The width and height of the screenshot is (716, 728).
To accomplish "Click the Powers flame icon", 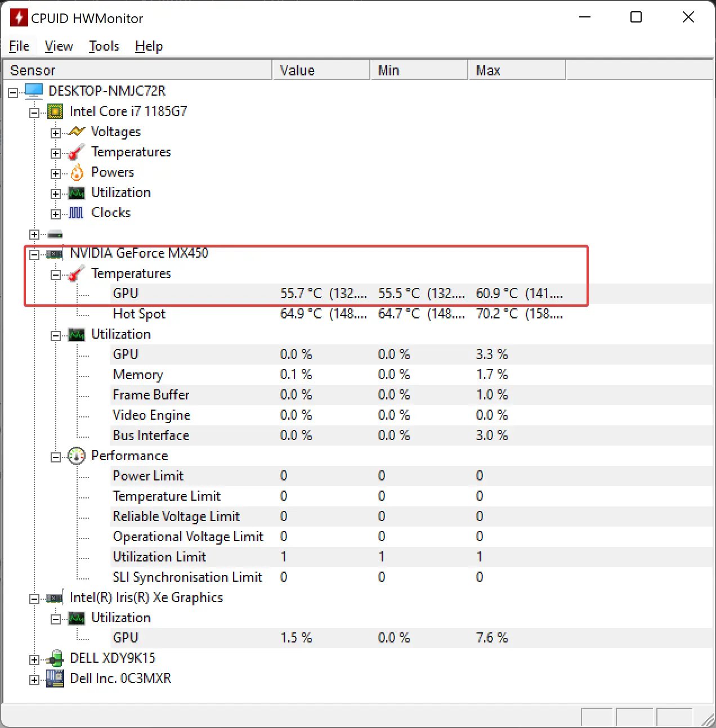I will [x=77, y=172].
